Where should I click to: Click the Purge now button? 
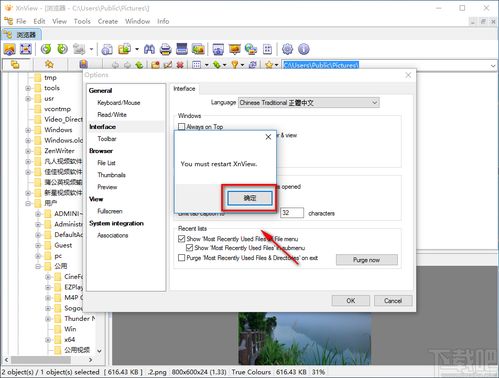(367, 260)
